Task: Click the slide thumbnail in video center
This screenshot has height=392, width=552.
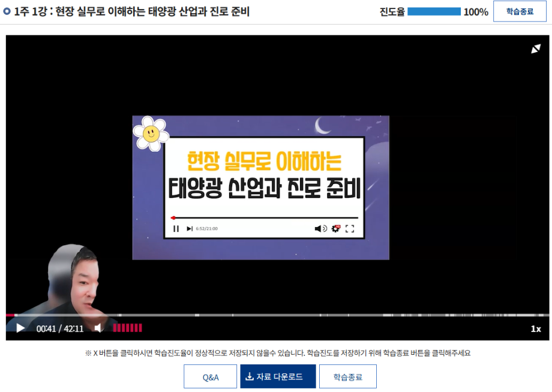Action: click(261, 188)
